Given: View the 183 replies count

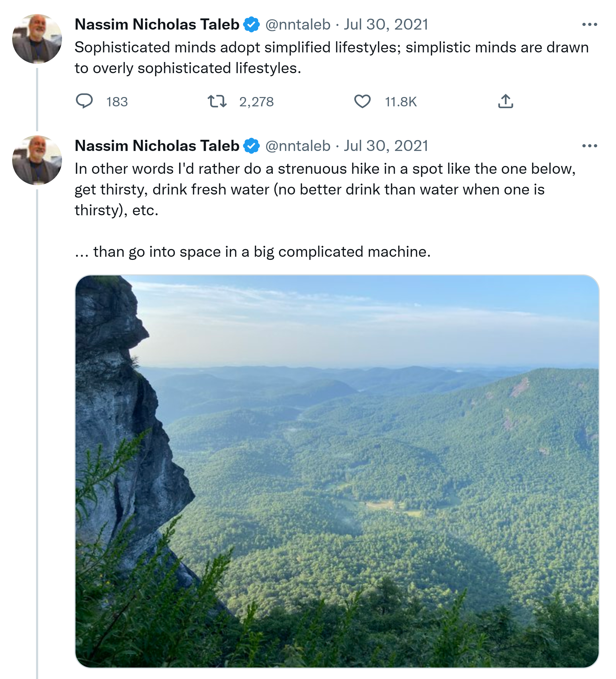Looking at the screenshot, I should 117,102.
